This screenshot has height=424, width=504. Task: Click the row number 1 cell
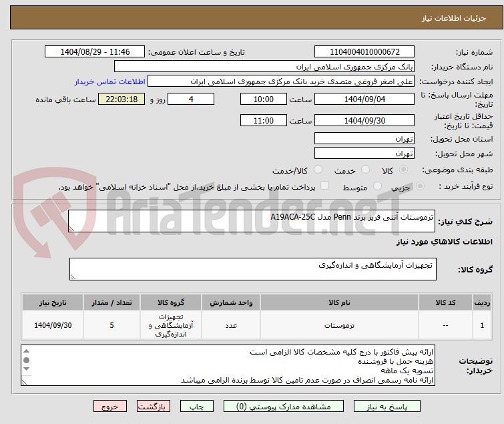(482, 325)
